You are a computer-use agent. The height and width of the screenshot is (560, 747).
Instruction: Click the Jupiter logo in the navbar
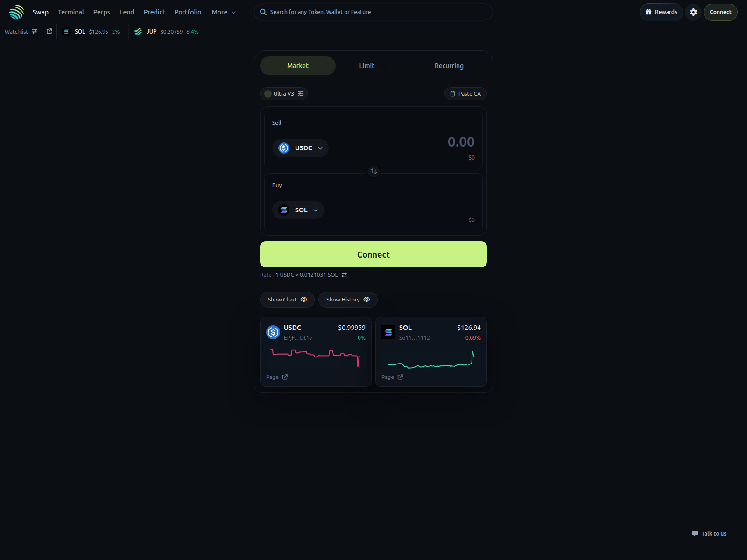point(16,12)
